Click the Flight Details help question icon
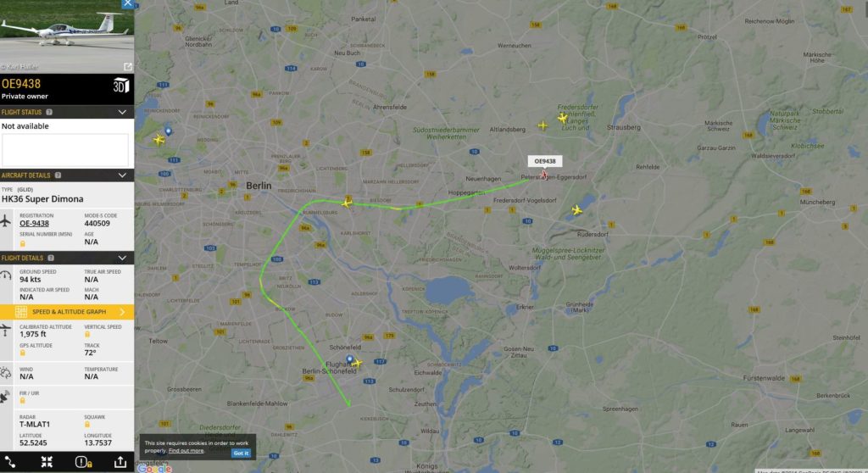Viewport: 868px width, 473px height. pyautogui.click(x=51, y=258)
